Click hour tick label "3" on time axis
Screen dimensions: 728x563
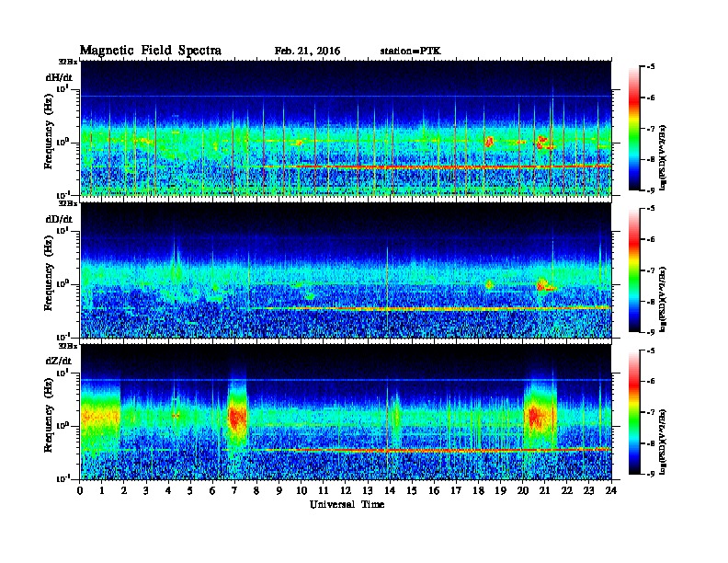(x=146, y=490)
